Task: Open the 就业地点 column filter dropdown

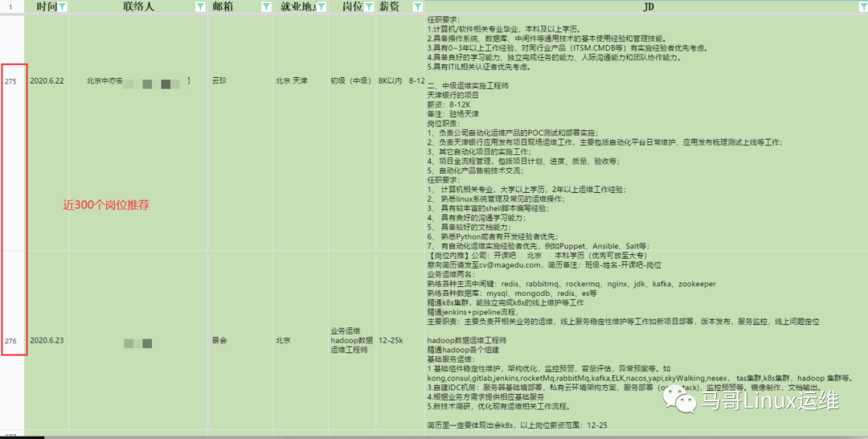Action: 322,6
